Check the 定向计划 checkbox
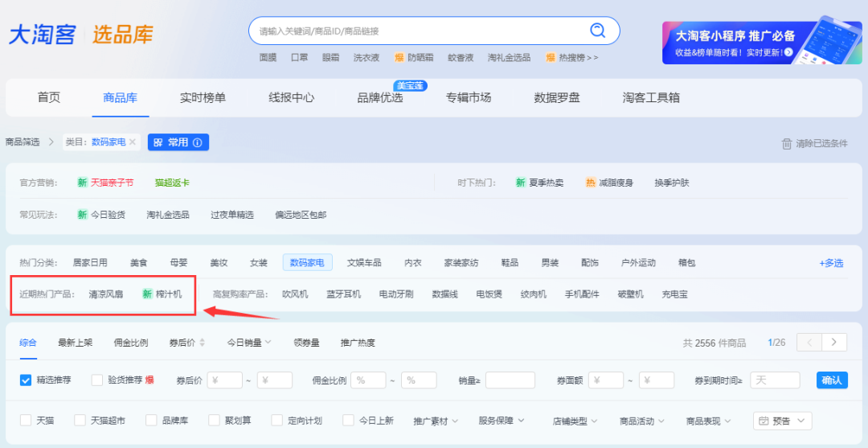The height and width of the screenshot is (448, 868). point(276,421)
